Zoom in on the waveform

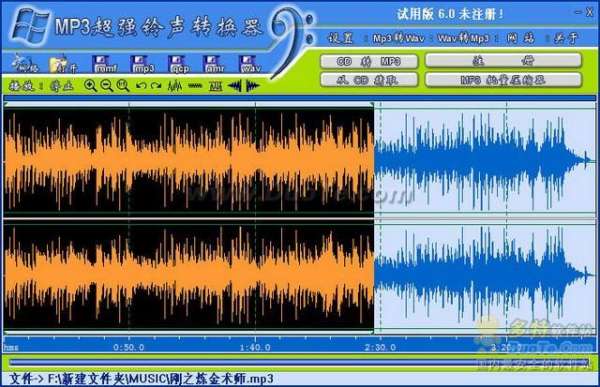90,86
